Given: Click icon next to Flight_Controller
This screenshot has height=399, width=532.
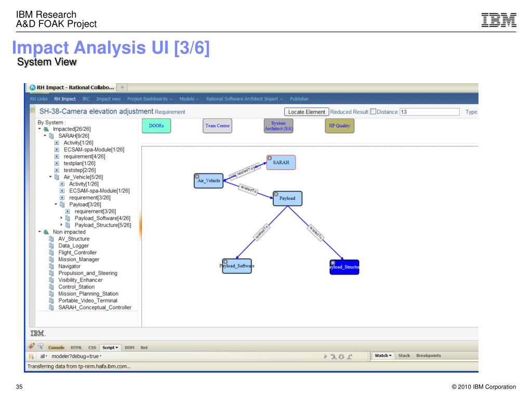Looking at the screenshot, I should tap(51, 252).
